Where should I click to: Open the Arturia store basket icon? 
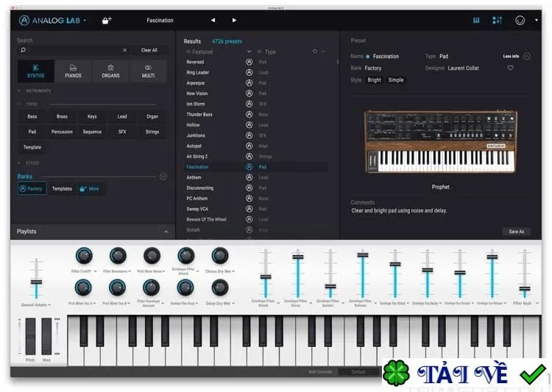(106, 21)
